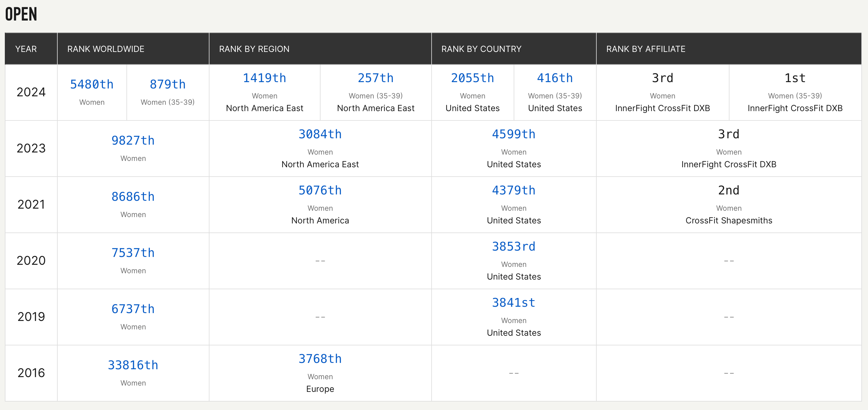The image size is (868, 410).
Task: Click the 257th regional rank link
Action: [x=375, y=78]
